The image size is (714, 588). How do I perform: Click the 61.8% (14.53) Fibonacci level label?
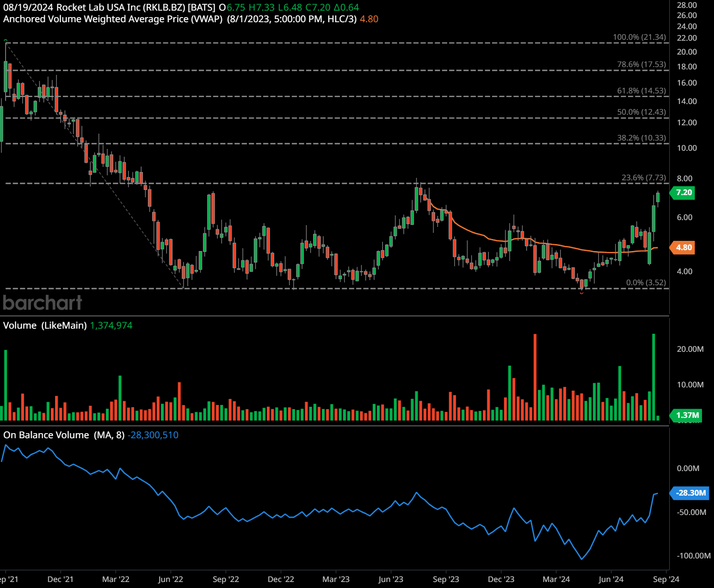[x=642, y=91]
